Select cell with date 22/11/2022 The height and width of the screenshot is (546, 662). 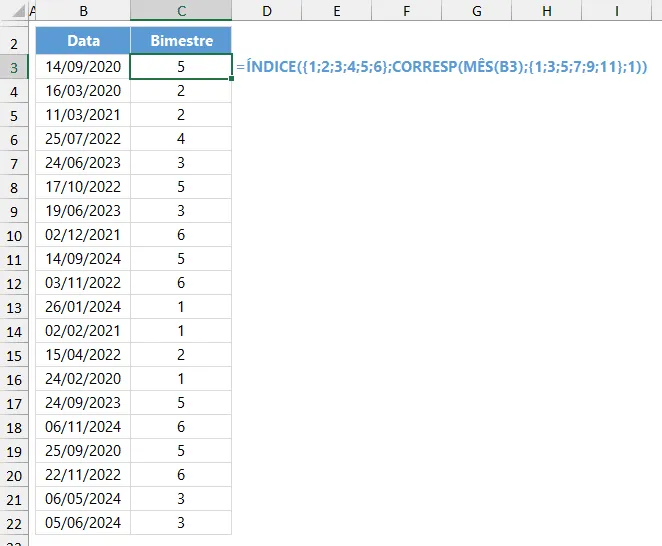[x=83, y=475]
